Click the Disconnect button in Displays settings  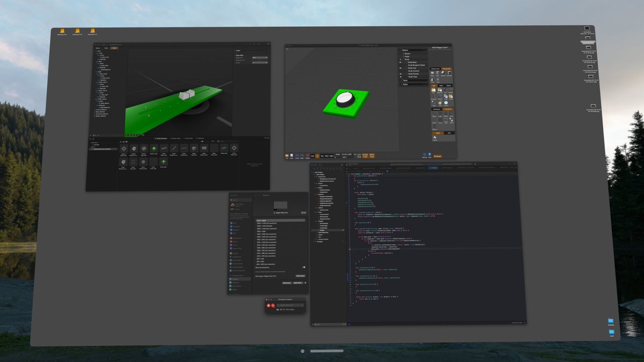click(x=301, y=276)
